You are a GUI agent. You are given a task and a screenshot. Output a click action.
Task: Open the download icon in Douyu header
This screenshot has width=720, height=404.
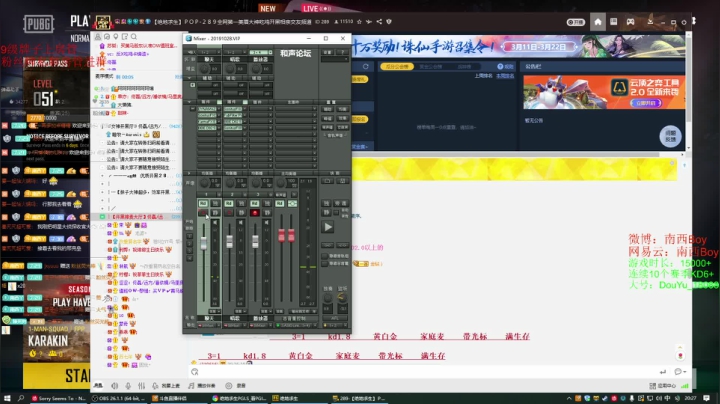(650, 22)
